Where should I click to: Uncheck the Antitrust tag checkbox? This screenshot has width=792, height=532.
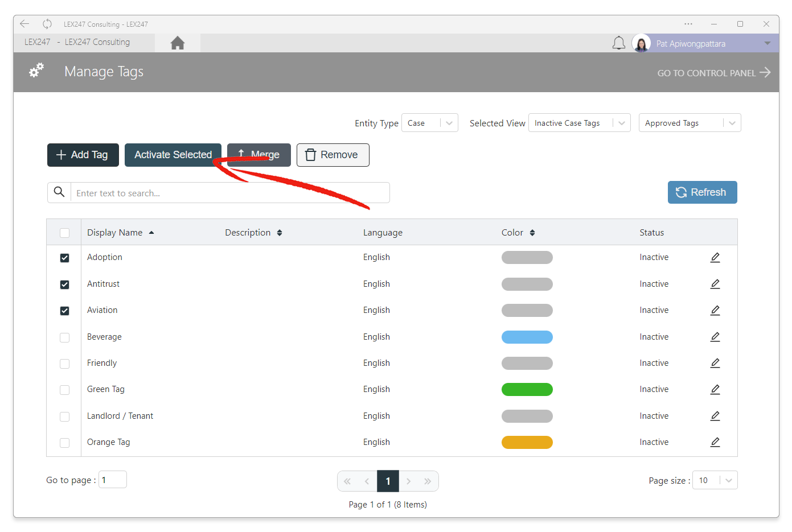click(x=64, y=284)
